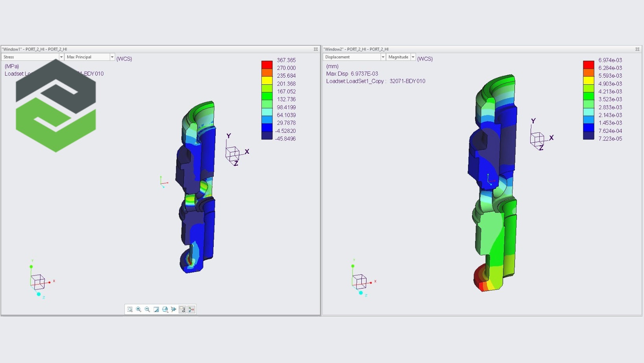Viewport: 644px width, 363px height.
Task: Select the Window2 title bar
Action: tap(472, 49)
